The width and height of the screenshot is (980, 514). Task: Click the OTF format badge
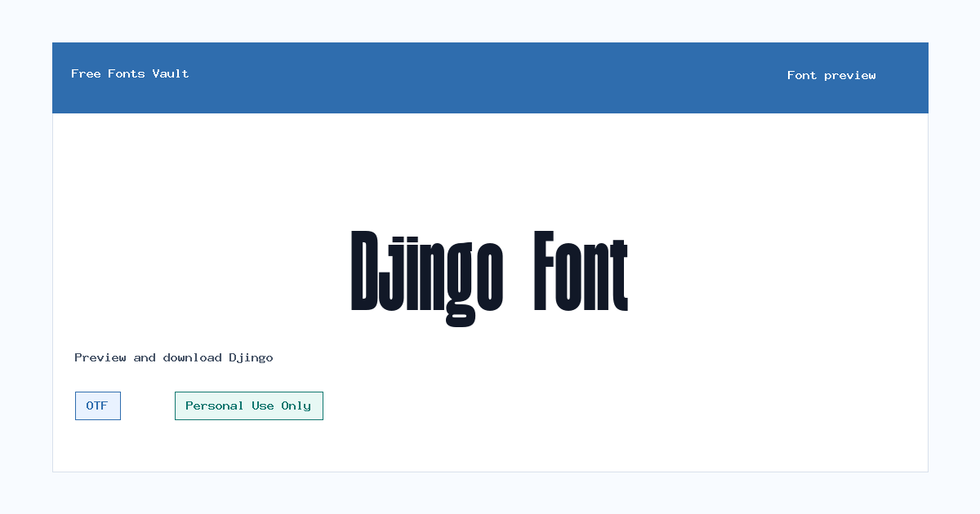click(98, 405)
